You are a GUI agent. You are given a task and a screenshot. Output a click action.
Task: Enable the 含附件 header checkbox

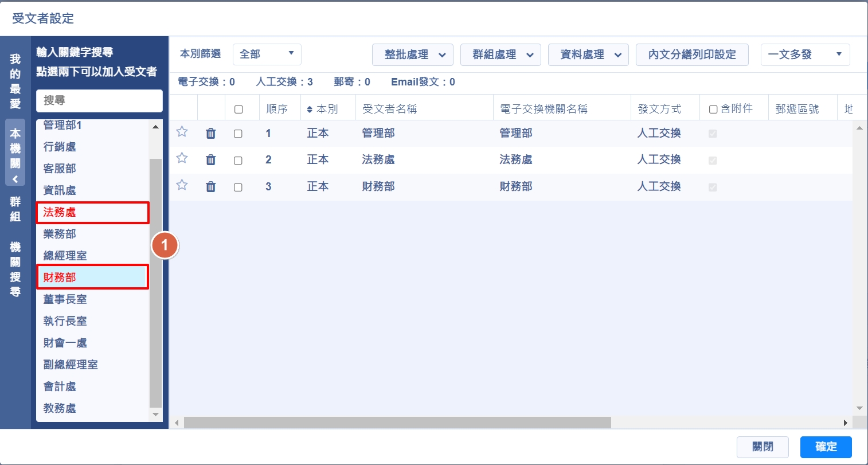[713, 109]
